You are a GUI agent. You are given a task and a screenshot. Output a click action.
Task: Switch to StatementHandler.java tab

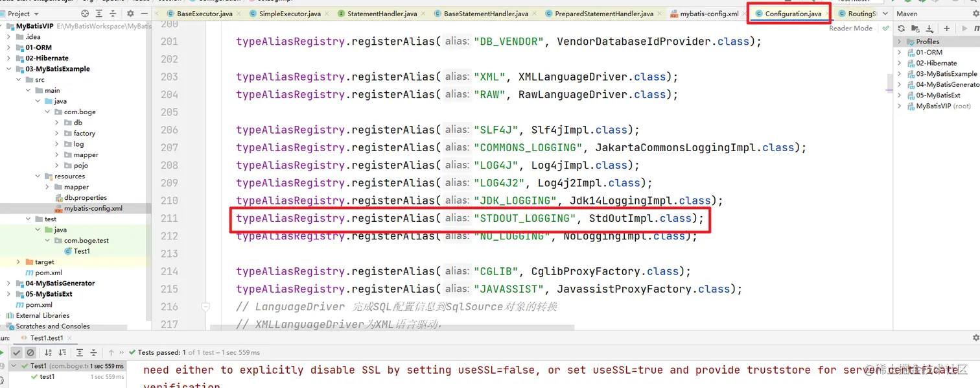click(382, 14)
